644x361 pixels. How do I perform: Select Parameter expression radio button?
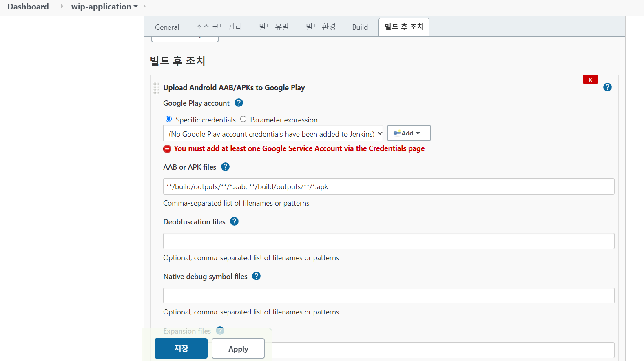pos(243,119)
